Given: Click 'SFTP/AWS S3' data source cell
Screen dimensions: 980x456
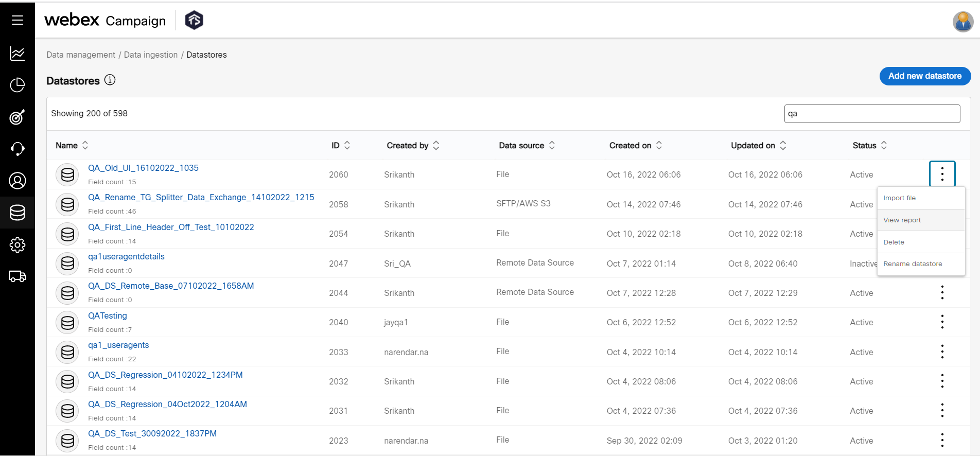Looking at the screenshot, I should 523,203.
